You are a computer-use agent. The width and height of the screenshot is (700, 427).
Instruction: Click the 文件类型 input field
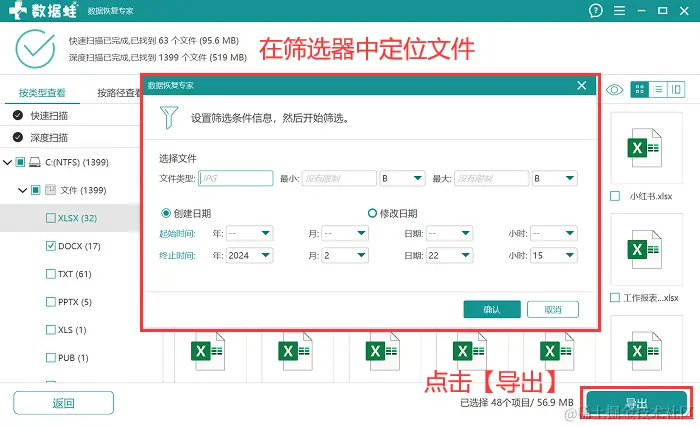click(x=235, y=178)
